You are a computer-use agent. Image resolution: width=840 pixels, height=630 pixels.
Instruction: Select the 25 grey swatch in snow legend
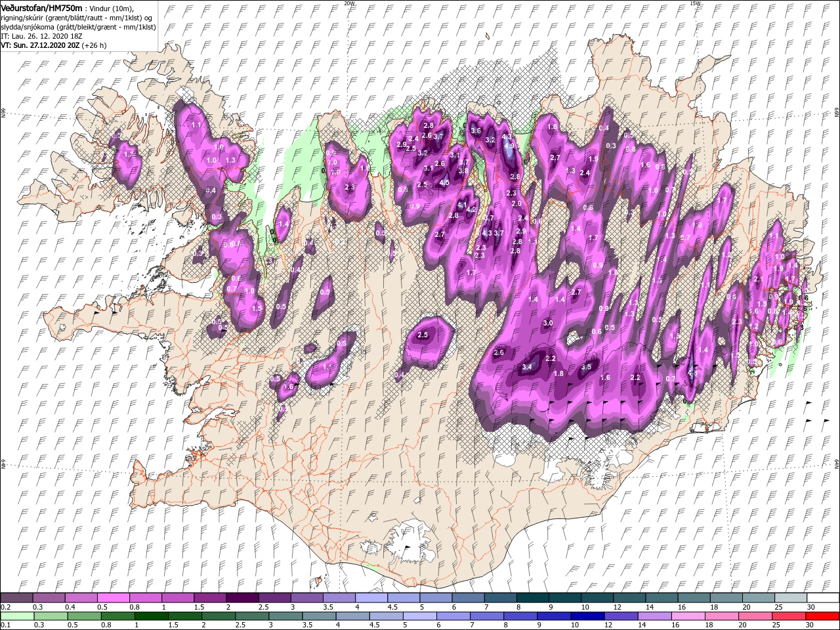coord(791,598)
